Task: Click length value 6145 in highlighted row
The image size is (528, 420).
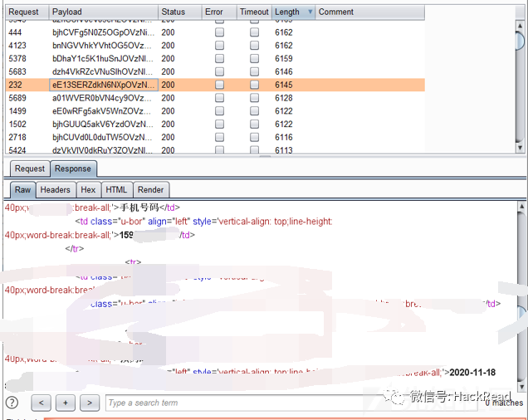Action: [284, 85]
